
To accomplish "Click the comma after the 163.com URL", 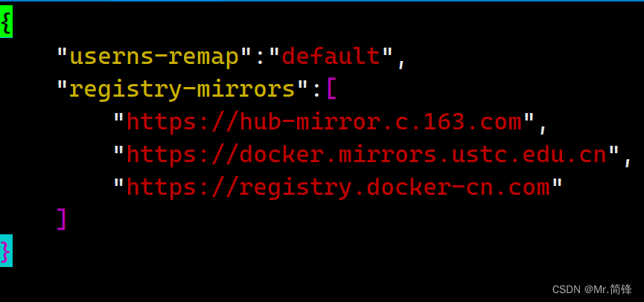I will click(x=543, y=129).
